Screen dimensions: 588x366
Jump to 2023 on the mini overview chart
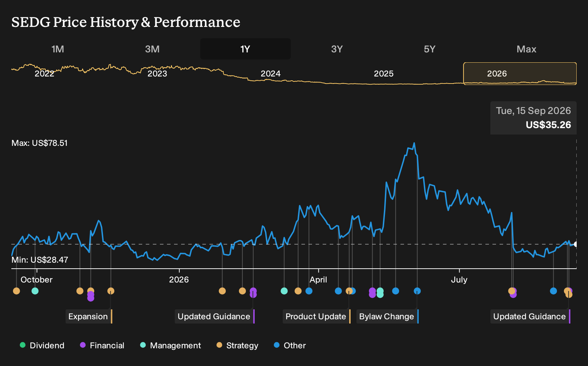[157, 74]
